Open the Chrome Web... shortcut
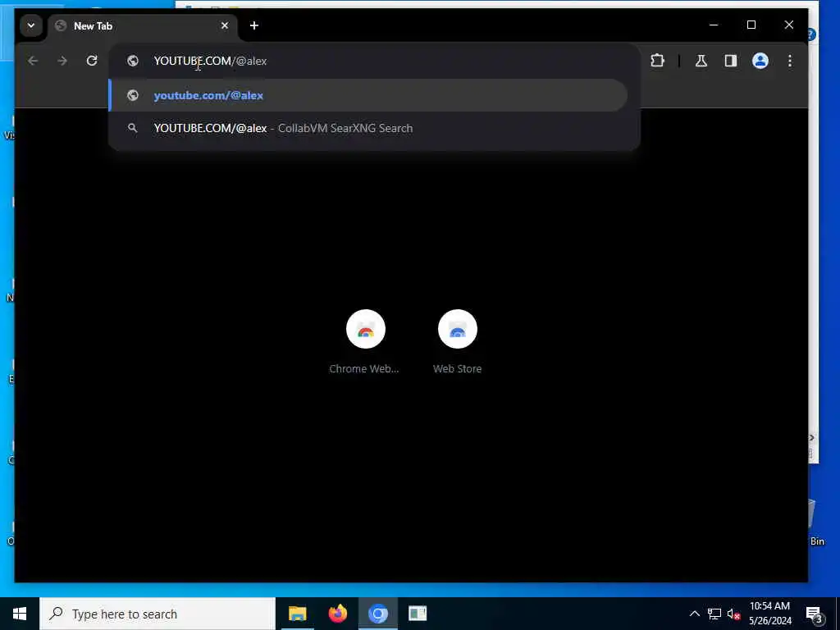 [x=365, y=342]
